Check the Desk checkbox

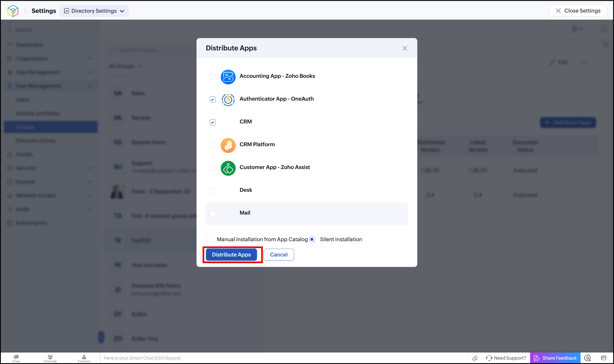point(213,191)
